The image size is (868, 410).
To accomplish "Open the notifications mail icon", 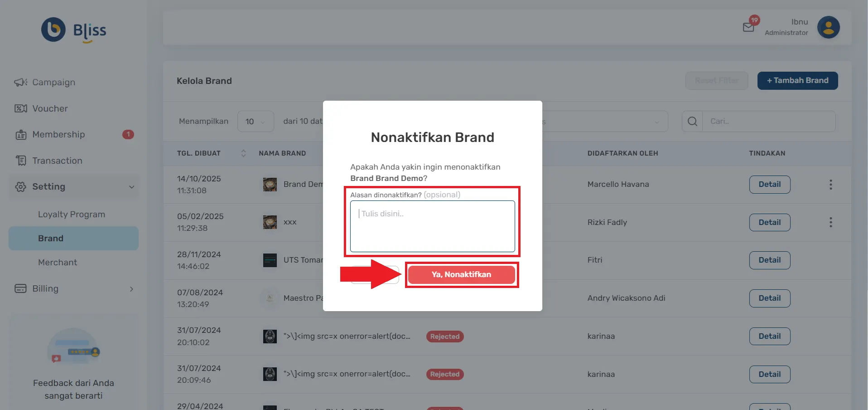I will (748, 27).
